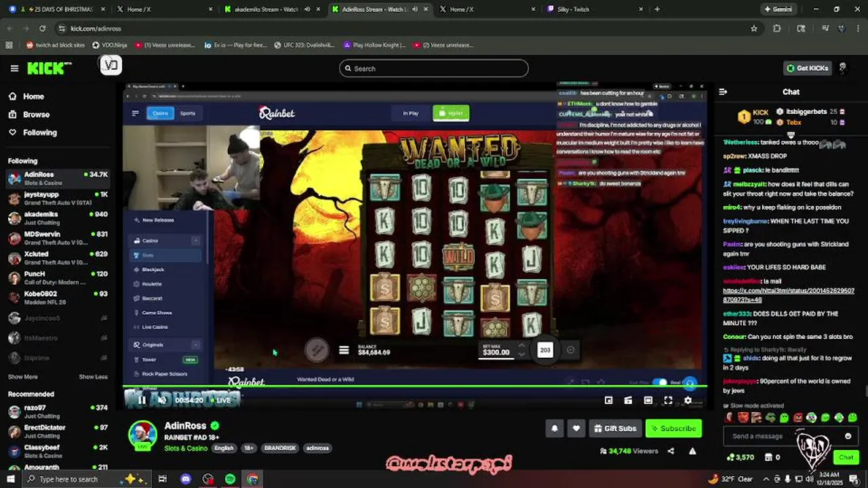Click the clip stream icon
The width and height of the screenshot is (868, 488).
click(629, 401)
